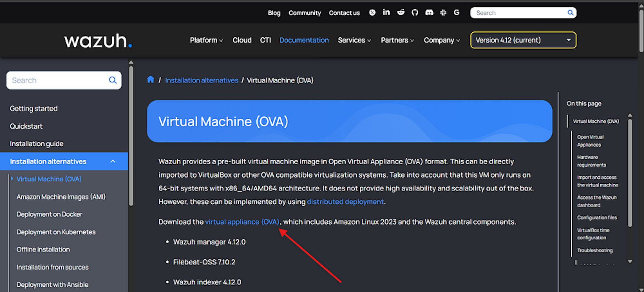644x292 pixels.
Task: Jump to Virtual Machine (OVA) in On this page
Action: (596, 121)
